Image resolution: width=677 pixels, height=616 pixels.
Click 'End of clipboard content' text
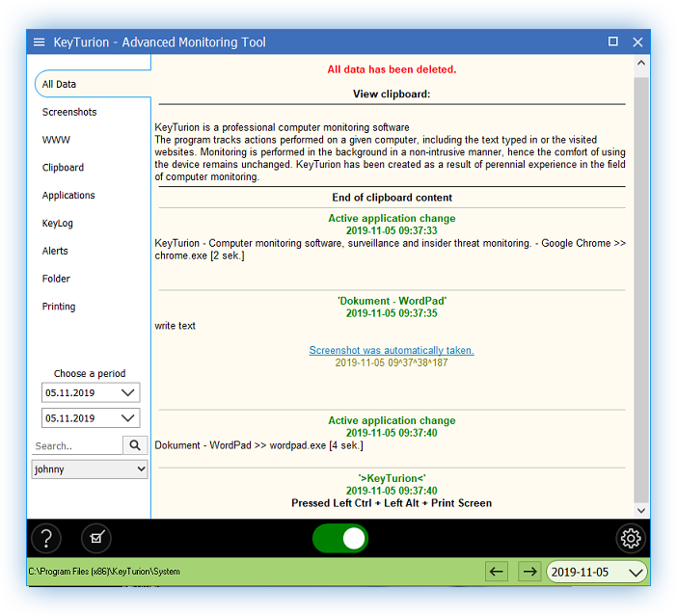click(x=392, y=198)
